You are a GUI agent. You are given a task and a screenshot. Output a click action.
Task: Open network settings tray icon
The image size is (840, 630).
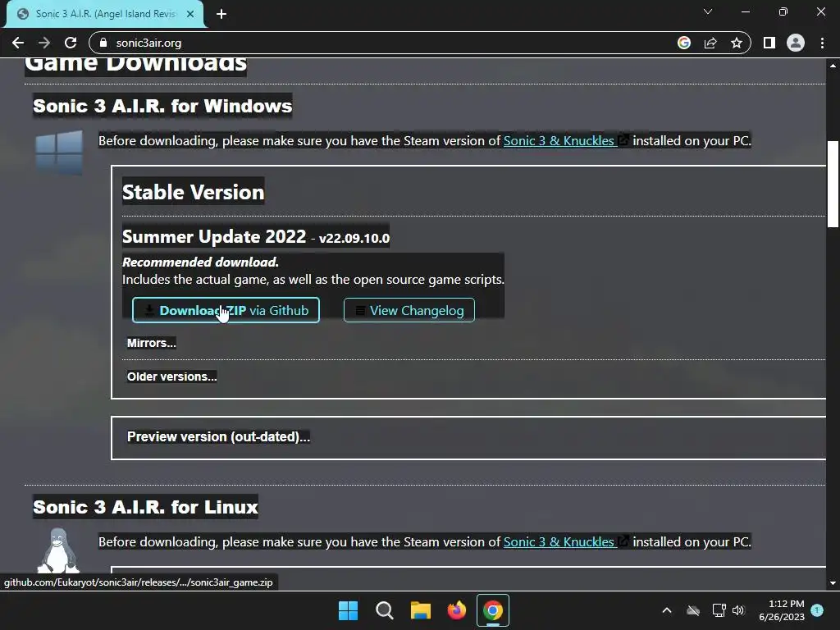[x=719, y=610]
